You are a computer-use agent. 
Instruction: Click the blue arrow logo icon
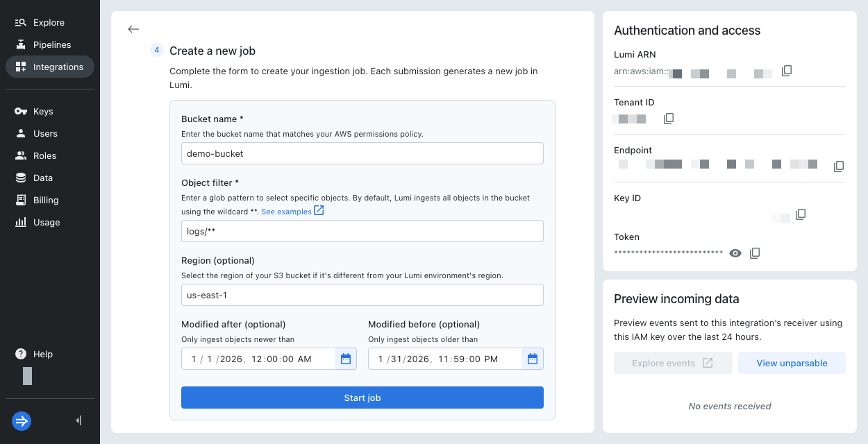[x=22, y=420]
